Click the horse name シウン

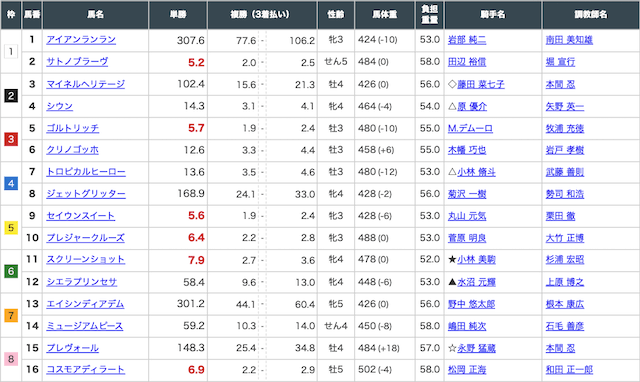tap(59, 106)
